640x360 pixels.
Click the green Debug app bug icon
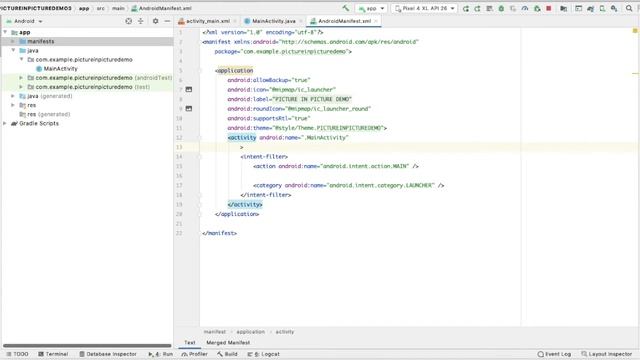[501, 8]
